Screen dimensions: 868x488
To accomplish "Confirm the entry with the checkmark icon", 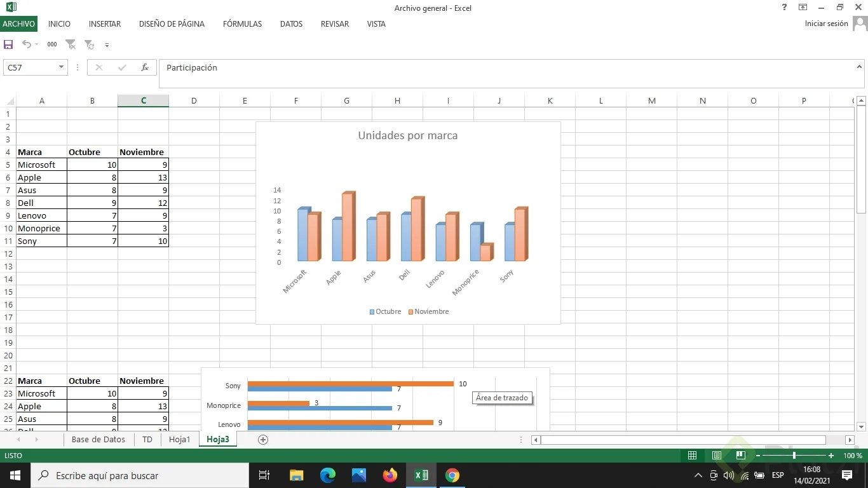I will coord(122,67).
